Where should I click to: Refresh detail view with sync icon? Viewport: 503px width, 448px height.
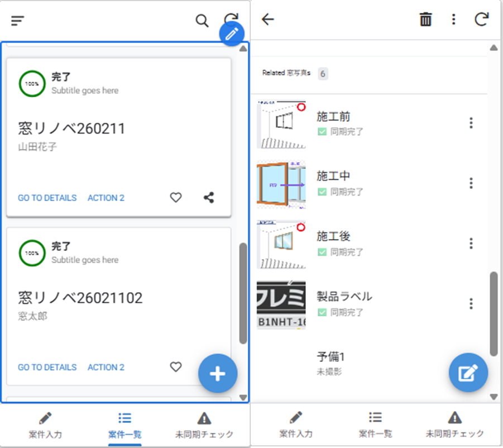(x=481, y=20)
